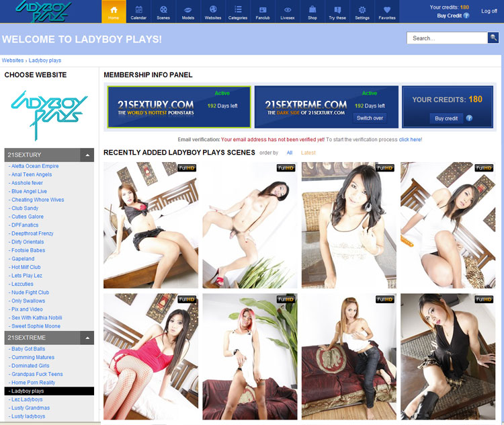Open the Shop bag icon
Image resolution: width=504 pixels, height=425 pixels.
pyautogui.click(x=312, y=9)
